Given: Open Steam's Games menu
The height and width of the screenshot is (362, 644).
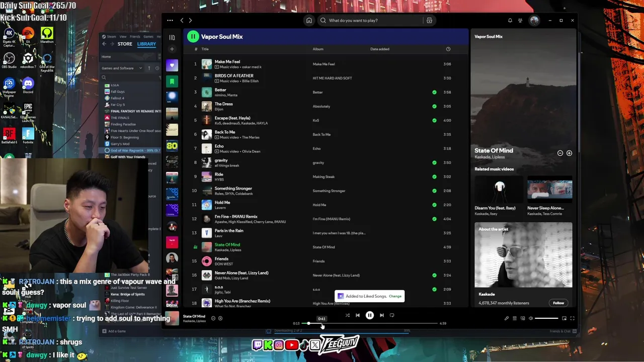Looking at the screenshot, I should point(148,37).
